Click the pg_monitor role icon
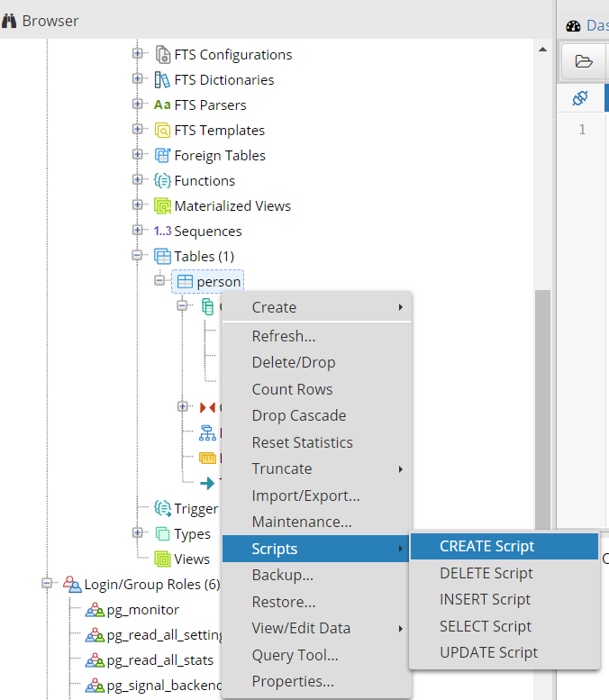 (x=95, y=610)
